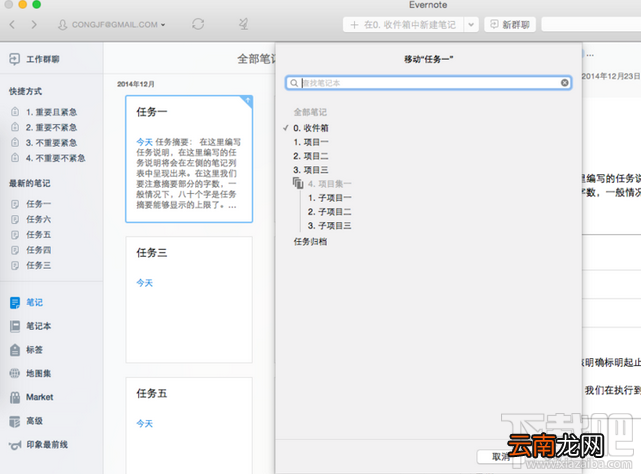This screenshot has height=474, width=641.
Task: Click the 4. 项目集一 stack icon
Action: click(x=298, y=183)
